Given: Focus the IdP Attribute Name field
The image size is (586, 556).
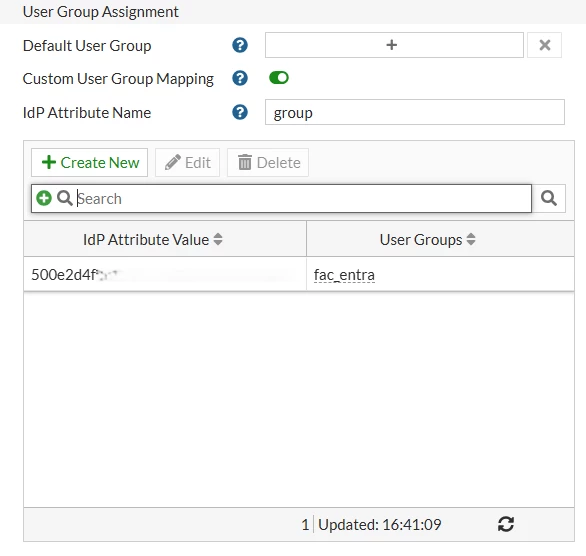Looking at the screenshot, I should 415,112.
